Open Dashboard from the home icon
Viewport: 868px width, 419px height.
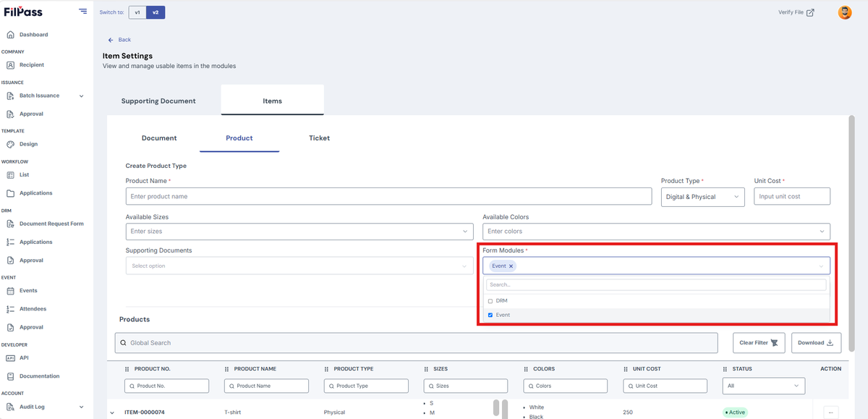tap(11, 35)
